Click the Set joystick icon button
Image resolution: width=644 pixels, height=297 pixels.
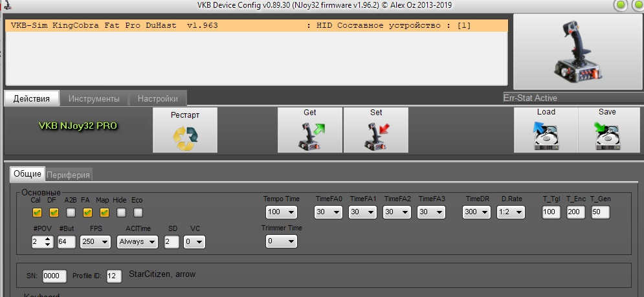(x=376, y=130)
